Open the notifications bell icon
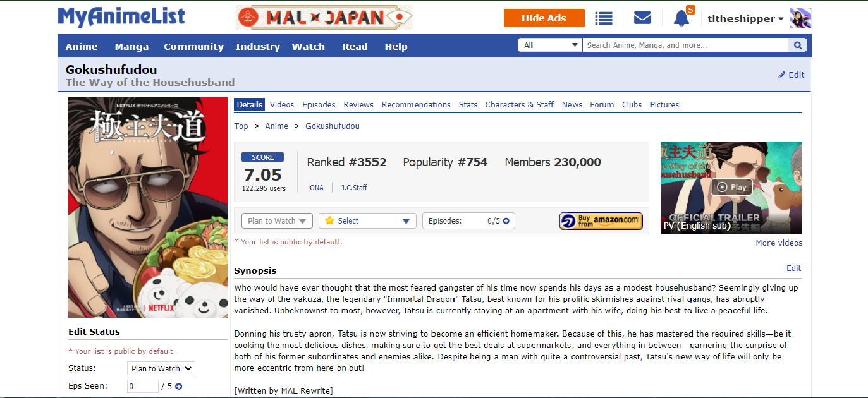The image size is (868, 398). (682, 18)
